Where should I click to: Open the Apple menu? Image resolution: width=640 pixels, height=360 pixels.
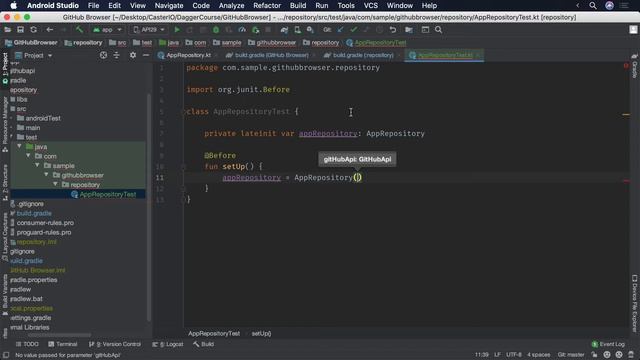click(x=13, y=6)
